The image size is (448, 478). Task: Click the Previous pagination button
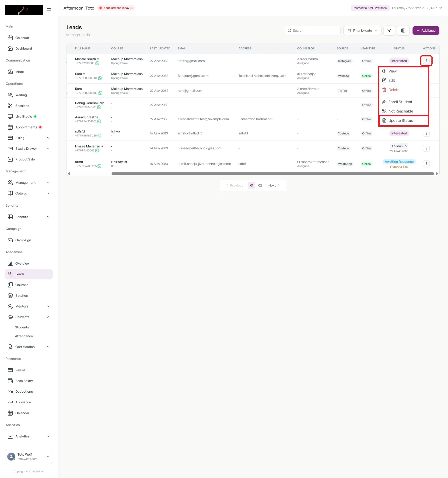pos(234,185)
